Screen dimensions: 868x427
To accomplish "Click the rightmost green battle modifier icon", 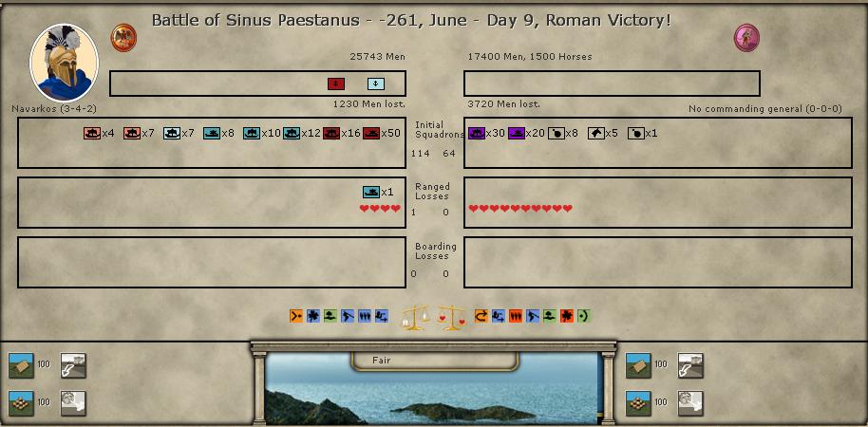I will (x=584, y=316).
